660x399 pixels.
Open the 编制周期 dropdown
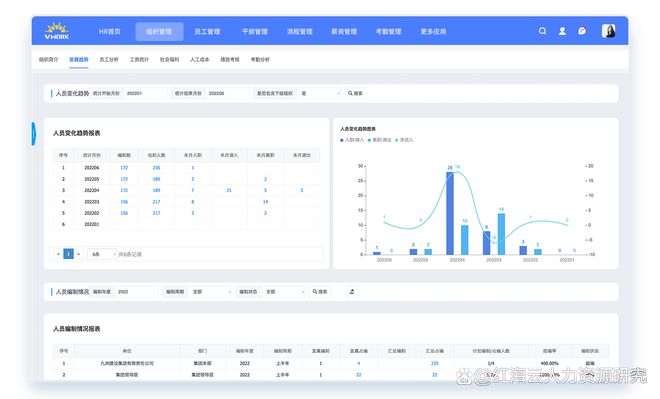point(211,291)
